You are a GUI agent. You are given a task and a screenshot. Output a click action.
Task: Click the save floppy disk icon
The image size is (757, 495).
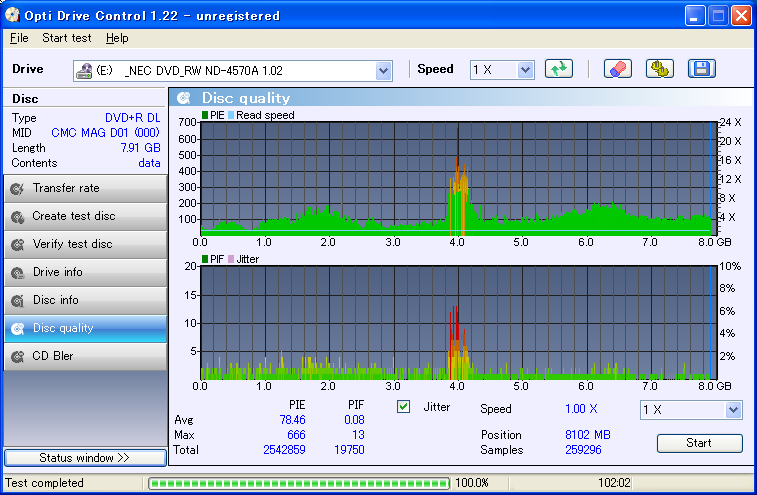coord(701,69)
